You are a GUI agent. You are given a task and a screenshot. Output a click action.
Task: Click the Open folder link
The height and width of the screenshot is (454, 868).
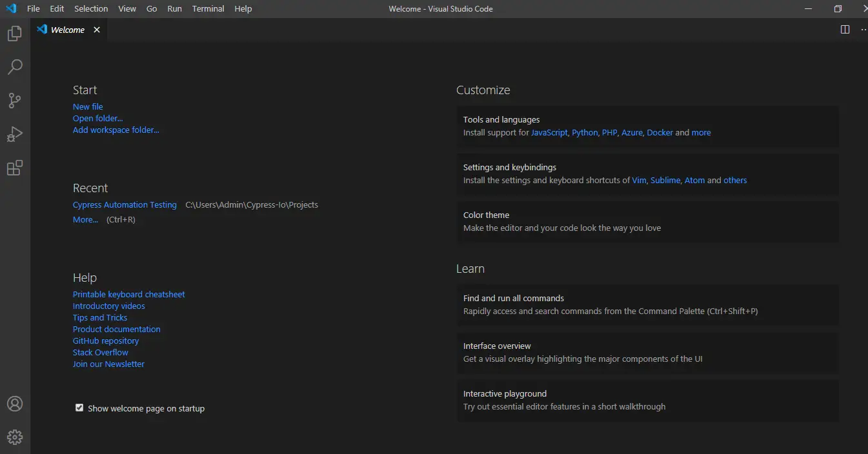97,118
